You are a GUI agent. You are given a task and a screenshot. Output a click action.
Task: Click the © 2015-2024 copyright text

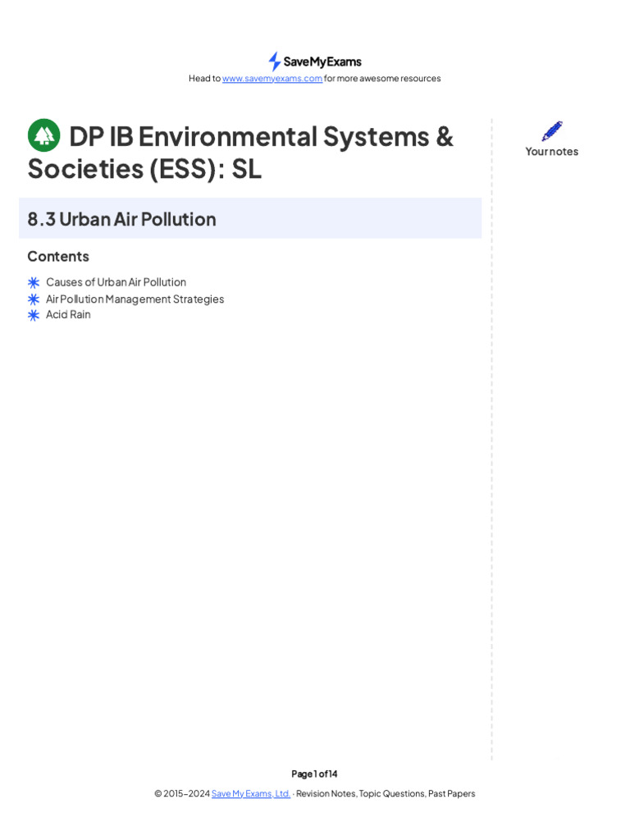pyautogui.click(x=182, y=793)
